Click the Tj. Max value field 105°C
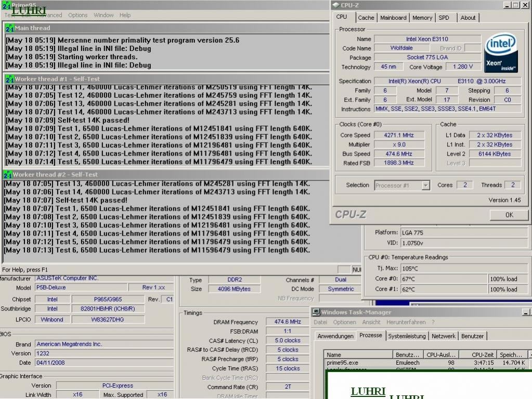The image size is (532, 399). tap(464, 268)
